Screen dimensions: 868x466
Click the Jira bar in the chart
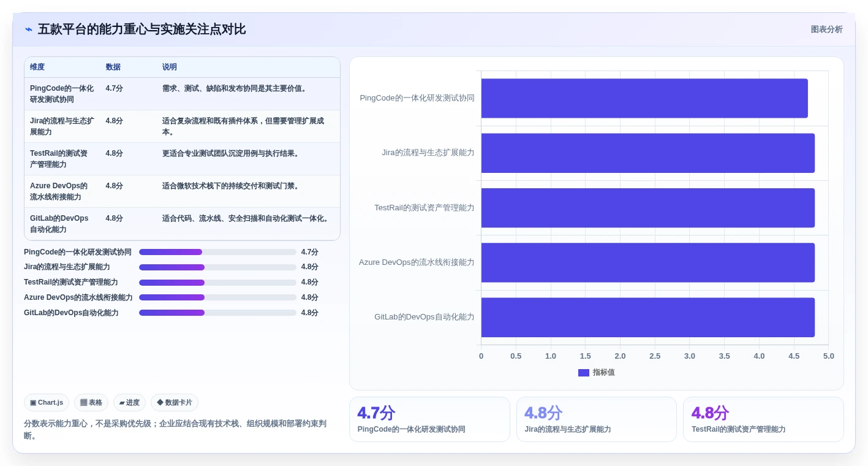pyautogui.click(x=648, y=153)
